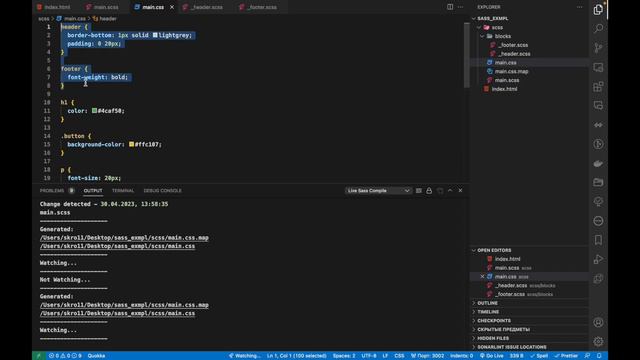Click the feedback icon in status bar
The height and width of the screenshot is (360, 640).
[587, 356]
